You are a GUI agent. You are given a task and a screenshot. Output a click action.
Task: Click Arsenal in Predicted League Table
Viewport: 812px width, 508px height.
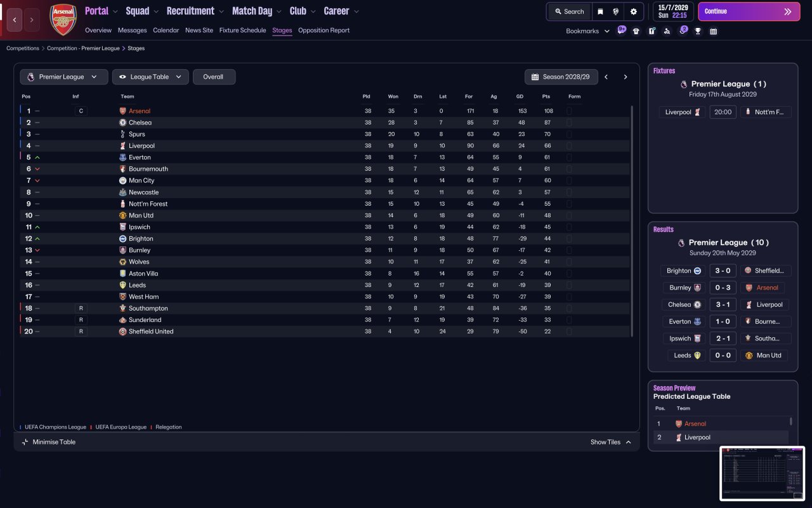point(695,424)
